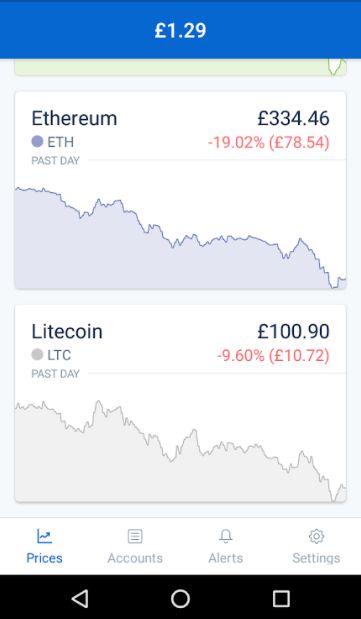Viewport: 361px width, 619px height.
Task: Tap the Android recent apps square
Action: (281, 598)
